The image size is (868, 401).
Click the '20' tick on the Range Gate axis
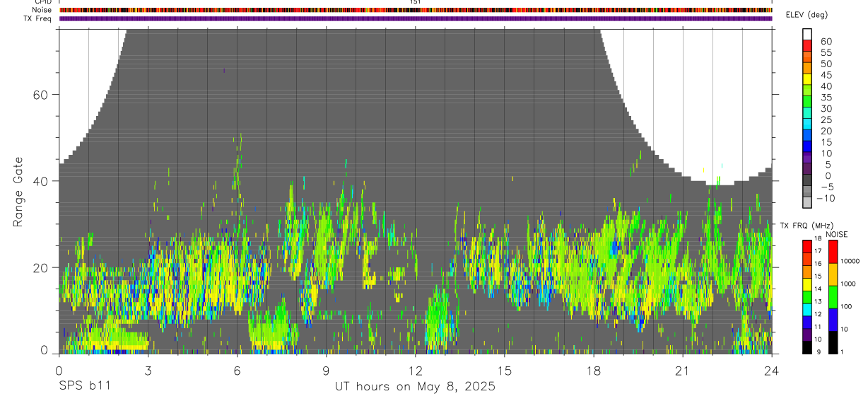[x=40, y=268]
